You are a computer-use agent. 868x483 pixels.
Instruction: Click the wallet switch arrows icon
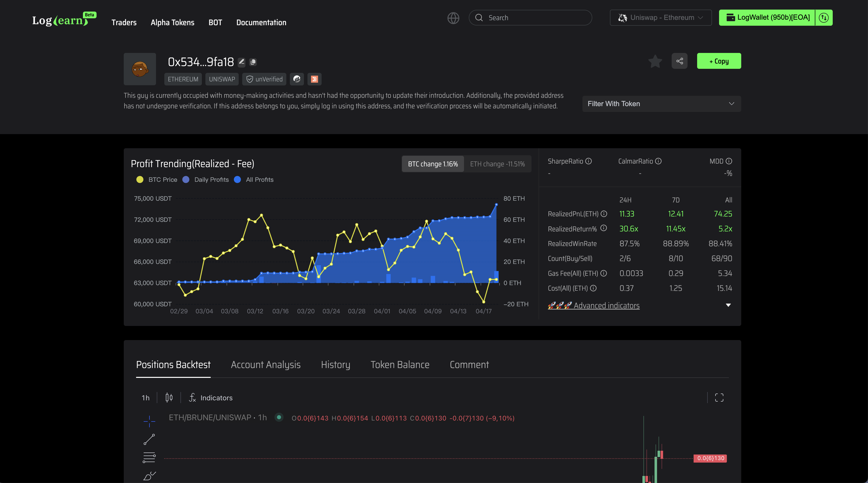point(824,18)
